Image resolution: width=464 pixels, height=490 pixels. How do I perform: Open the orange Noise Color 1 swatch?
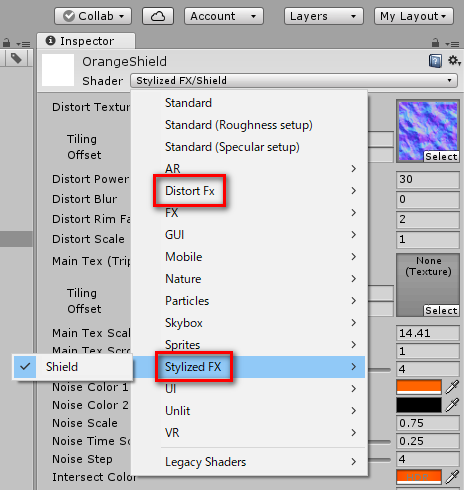(419, 387)
